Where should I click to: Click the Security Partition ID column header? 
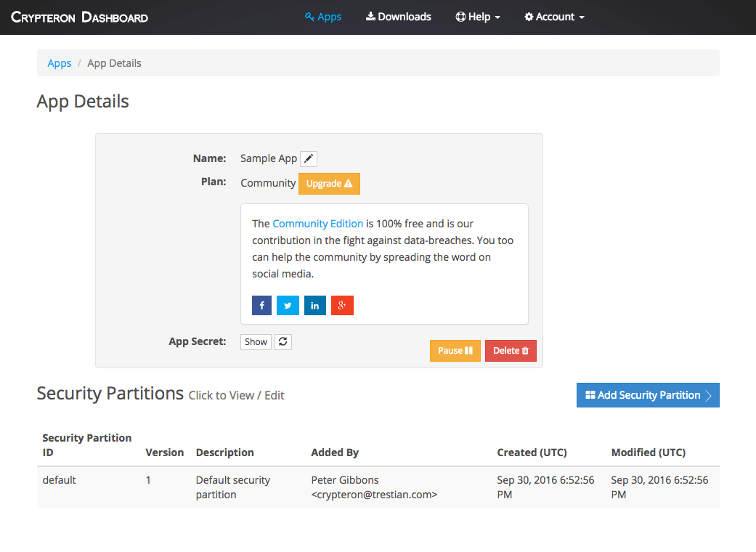click(x=86, y=445)
